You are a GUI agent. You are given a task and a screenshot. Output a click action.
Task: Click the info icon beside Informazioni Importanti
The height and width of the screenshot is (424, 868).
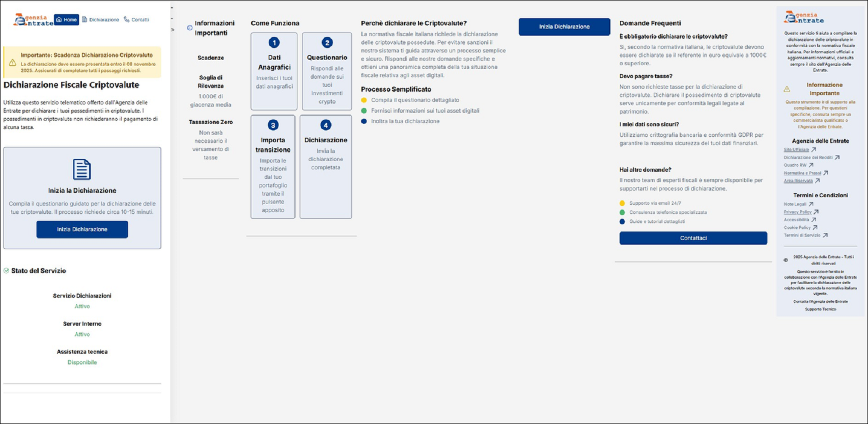click(190, 28)
